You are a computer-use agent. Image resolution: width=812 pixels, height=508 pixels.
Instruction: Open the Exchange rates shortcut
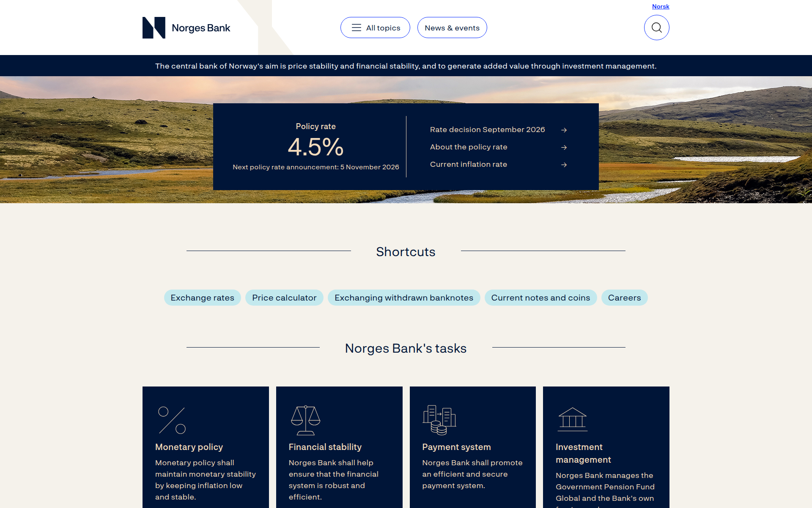click(203, 298)
